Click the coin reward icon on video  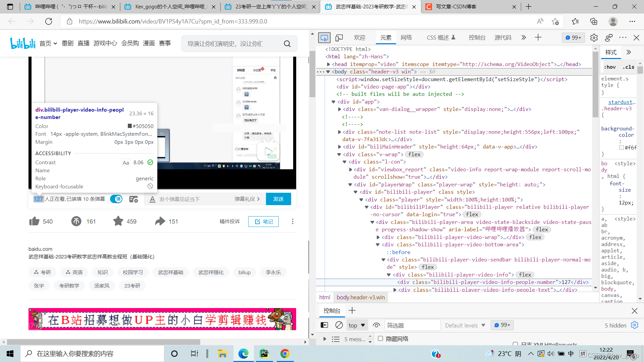click(75, 221)
